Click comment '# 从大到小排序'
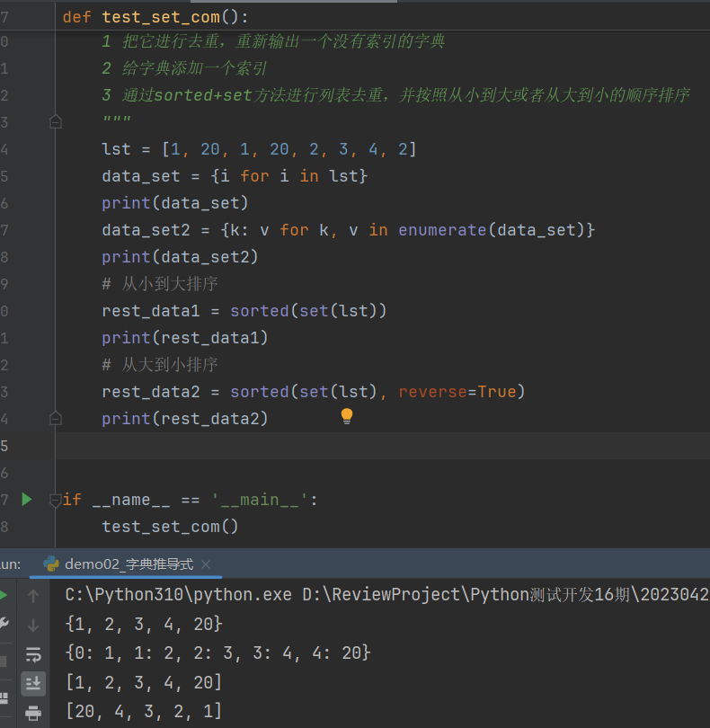Screen dimensions: 710x728 click(160, 365)
